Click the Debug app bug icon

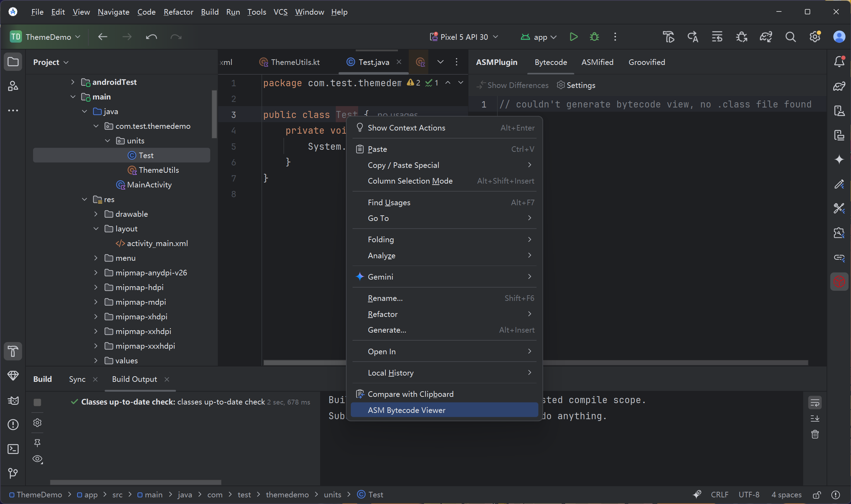594,37
